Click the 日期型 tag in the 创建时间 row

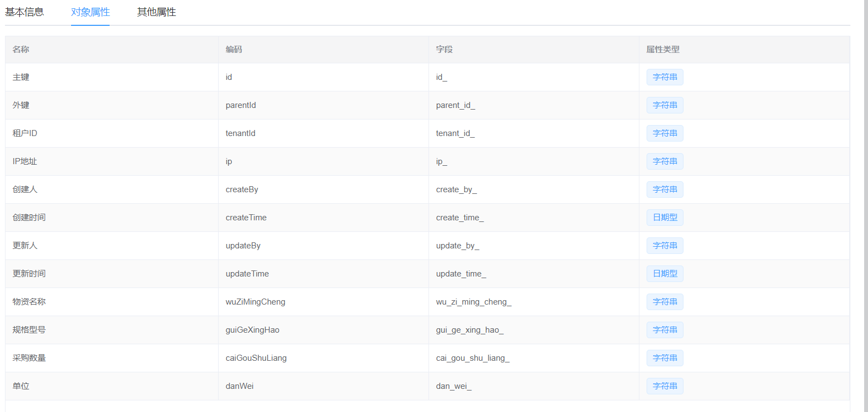point(665,218)
